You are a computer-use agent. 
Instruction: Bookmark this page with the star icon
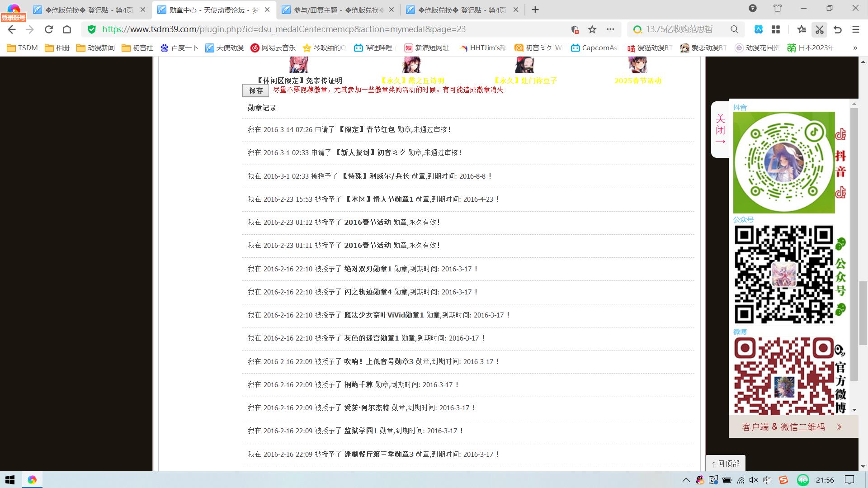tap(592, 29)
